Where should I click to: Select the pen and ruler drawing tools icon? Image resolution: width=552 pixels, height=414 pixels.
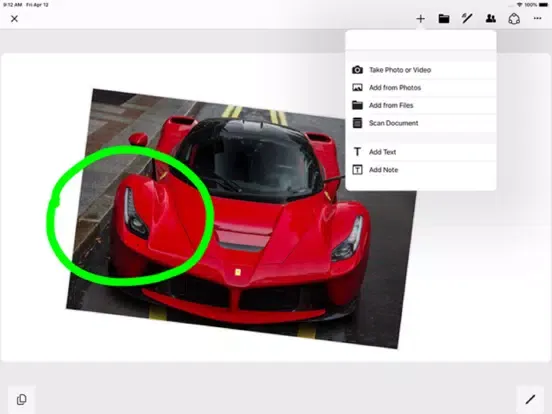[x=467, y=18]
